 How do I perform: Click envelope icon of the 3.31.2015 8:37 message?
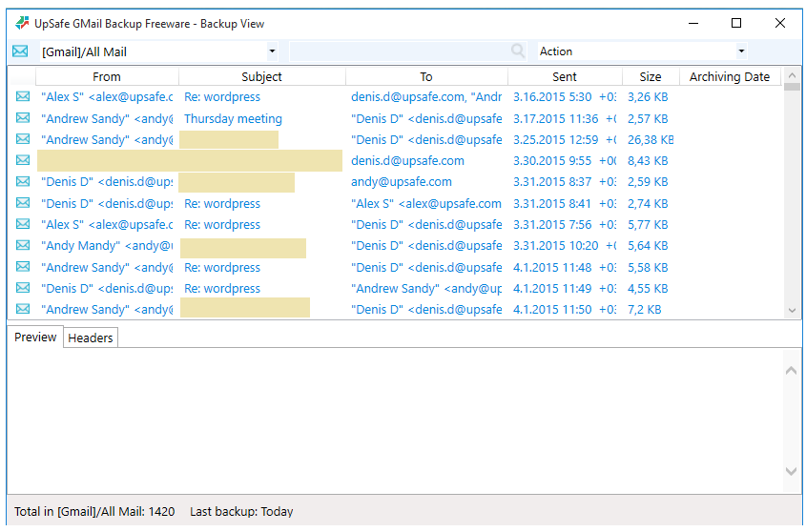[x=23, y=181]
